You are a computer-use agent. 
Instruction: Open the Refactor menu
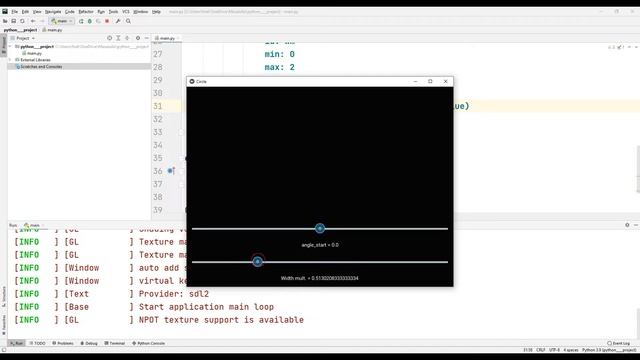[86, 12]
